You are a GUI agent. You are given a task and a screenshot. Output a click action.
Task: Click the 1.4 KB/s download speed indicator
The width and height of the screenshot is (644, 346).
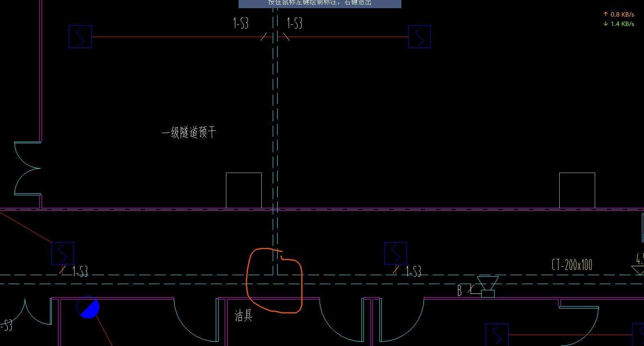click(x=619, y=24)
